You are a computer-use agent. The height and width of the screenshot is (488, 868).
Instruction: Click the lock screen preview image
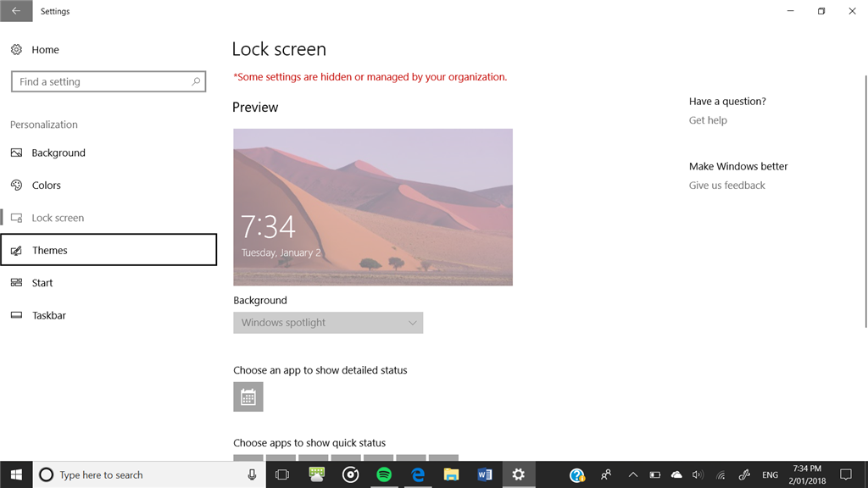pos(373,207)
